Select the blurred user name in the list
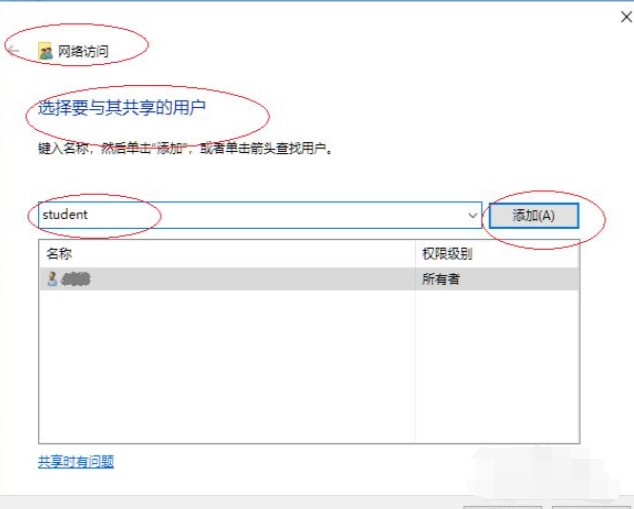 coord(75,279)
